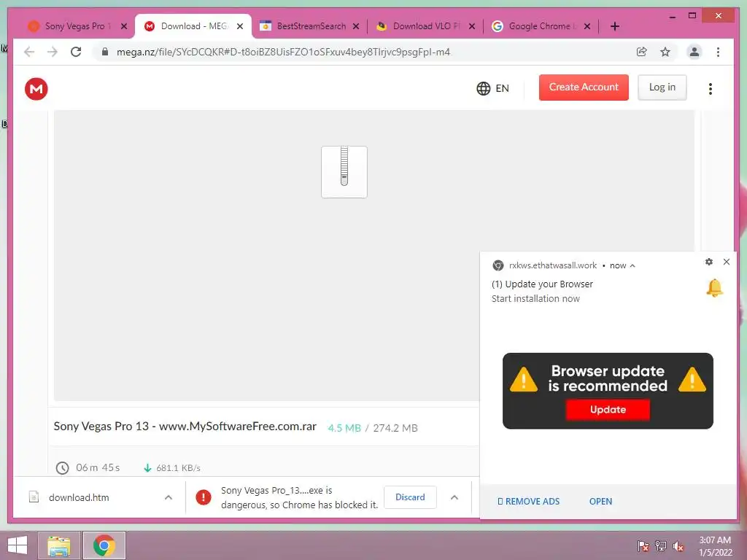
Task: Click the red Update button
Action: point(608,410)
